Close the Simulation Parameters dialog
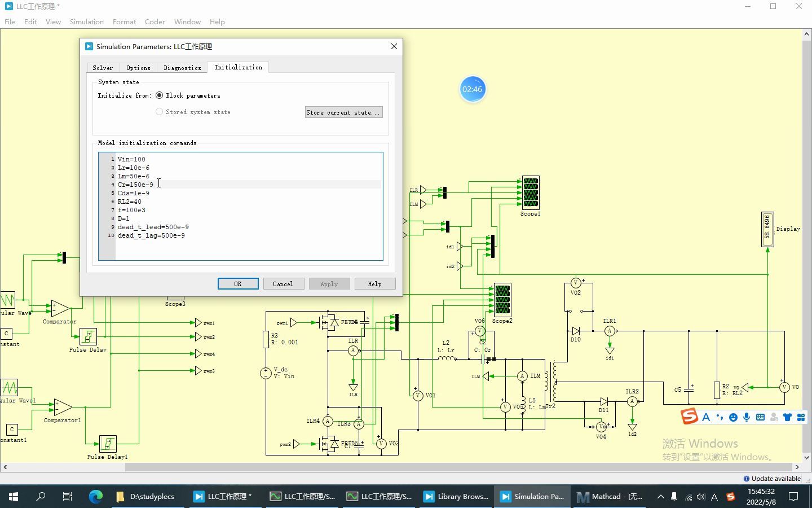The image size is (812, 508). point(394,46)
